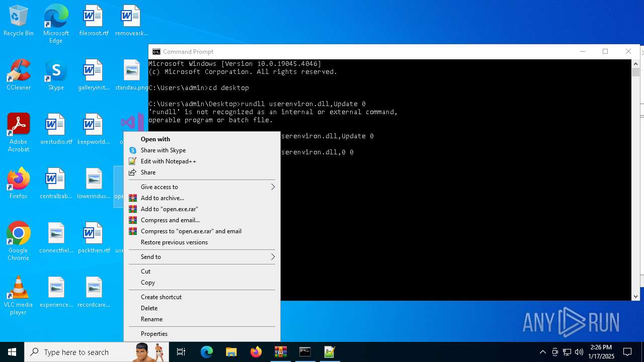
Task: Choose Open with from context menu
Action: [202, 139]
